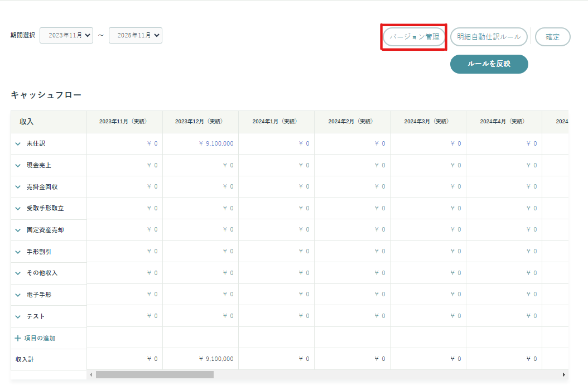Click 現金売上 value for 2023年12月
Screen dimensions: 588x390
coord(228,165)
